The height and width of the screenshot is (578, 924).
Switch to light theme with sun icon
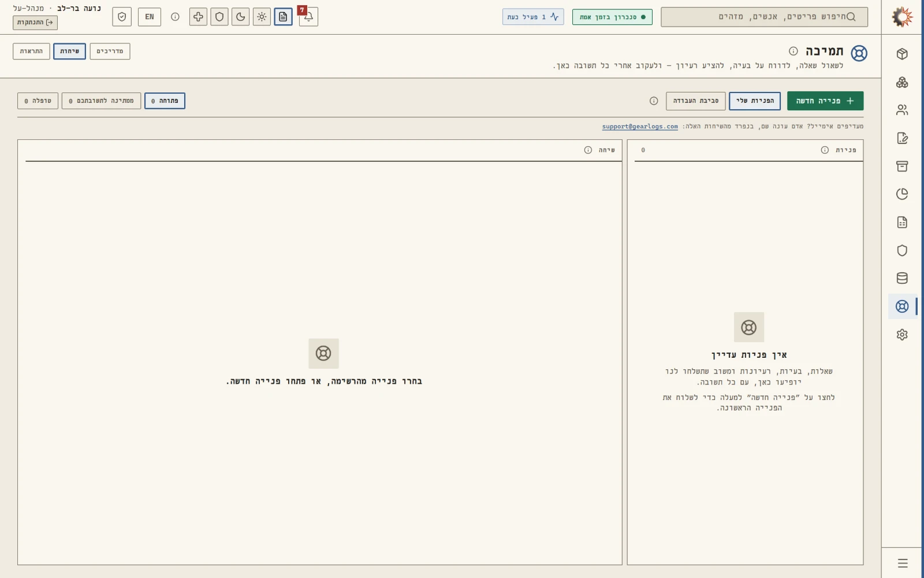(x=262, y=17)
